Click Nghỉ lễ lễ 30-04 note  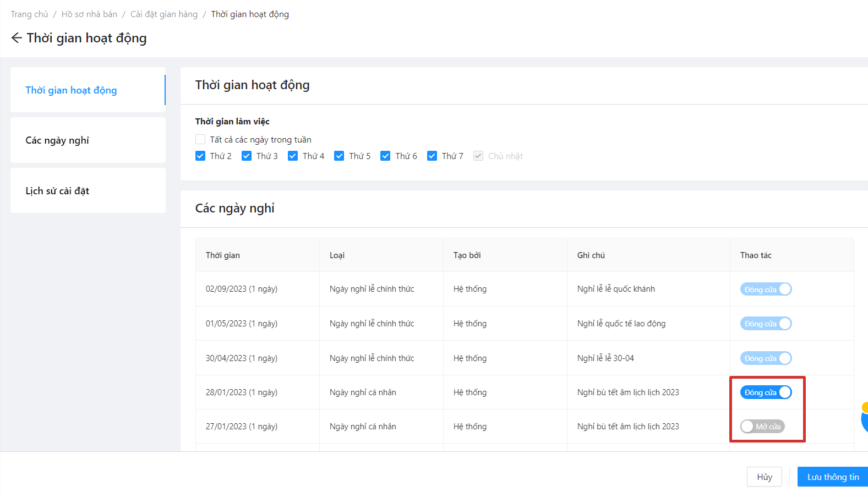[x=605, y=358]
